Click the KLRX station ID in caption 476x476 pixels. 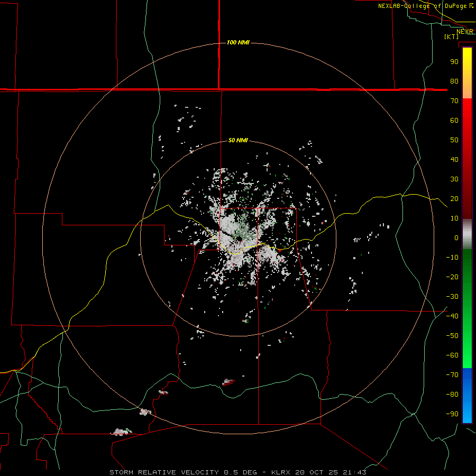click(281, 472)
